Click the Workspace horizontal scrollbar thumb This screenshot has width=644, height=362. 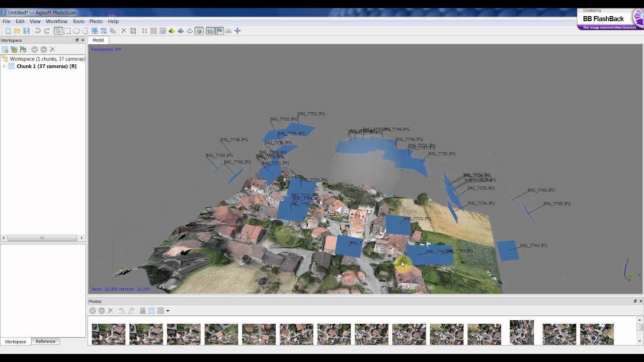(x=42, y=238)
